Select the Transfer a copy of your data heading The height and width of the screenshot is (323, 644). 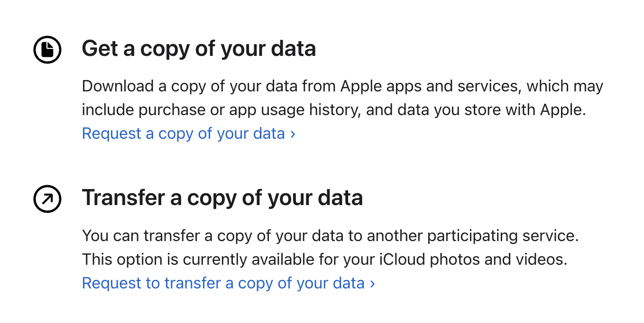click(222, 197)
